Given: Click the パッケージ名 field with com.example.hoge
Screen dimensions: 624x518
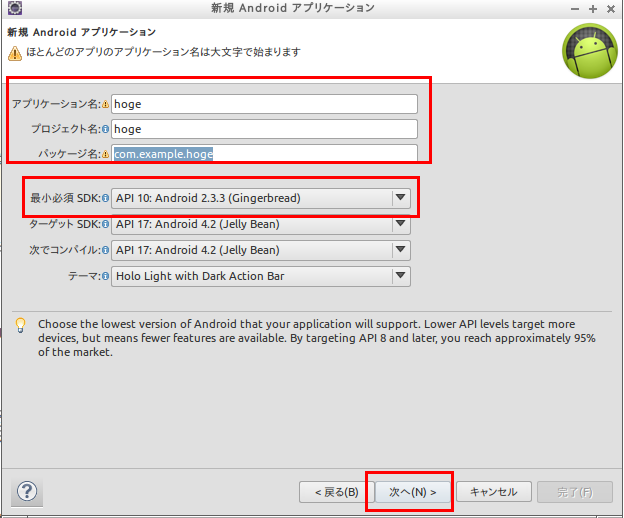Looking at the screenshot, I should (x=264, y=154).
